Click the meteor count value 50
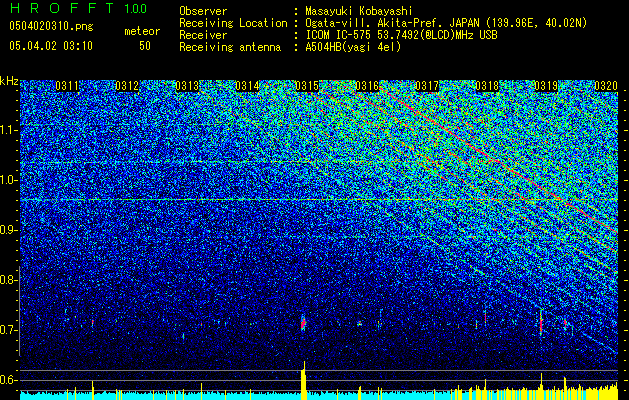Screen dimensions: 629x400 [145, 46]
